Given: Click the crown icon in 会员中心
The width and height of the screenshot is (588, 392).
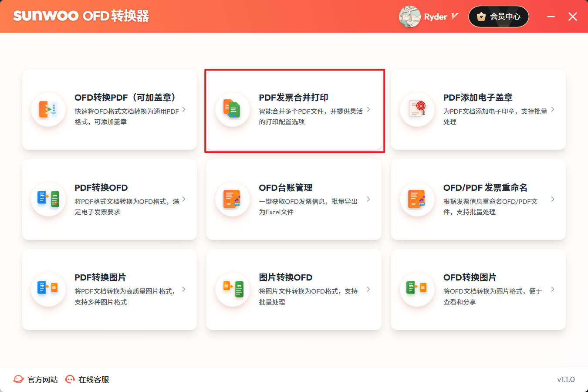Looking at the screenshot, I should [481, 17].
